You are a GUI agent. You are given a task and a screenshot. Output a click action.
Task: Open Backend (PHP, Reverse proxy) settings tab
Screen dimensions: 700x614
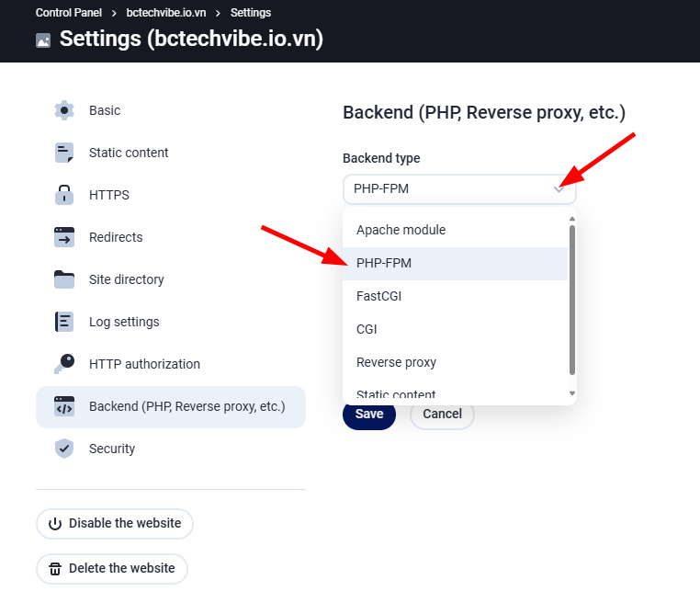point(186,406)
